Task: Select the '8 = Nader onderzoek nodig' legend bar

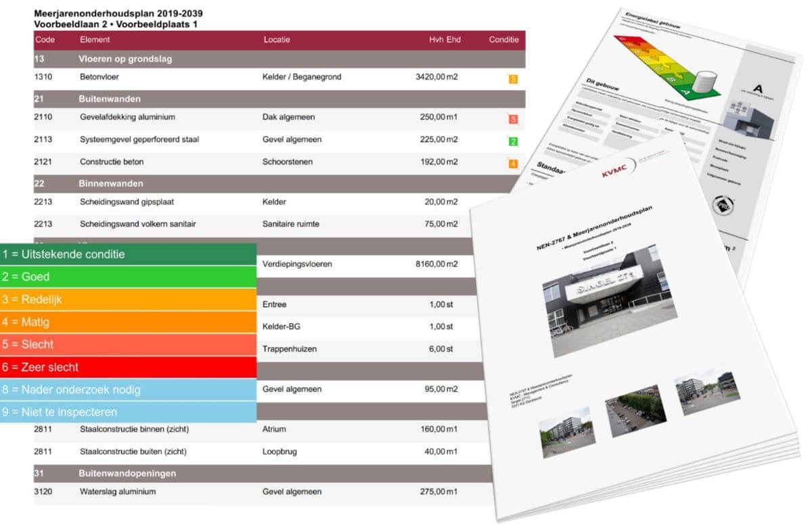Action: [129, 389]
